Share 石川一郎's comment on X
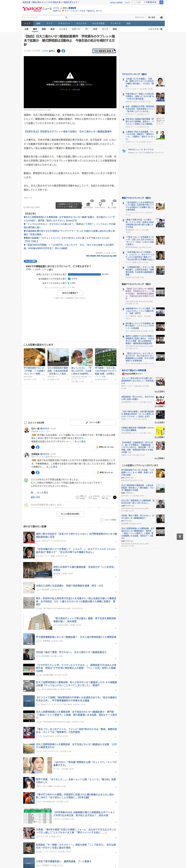 pyautogui.click(x=33, y=447)
